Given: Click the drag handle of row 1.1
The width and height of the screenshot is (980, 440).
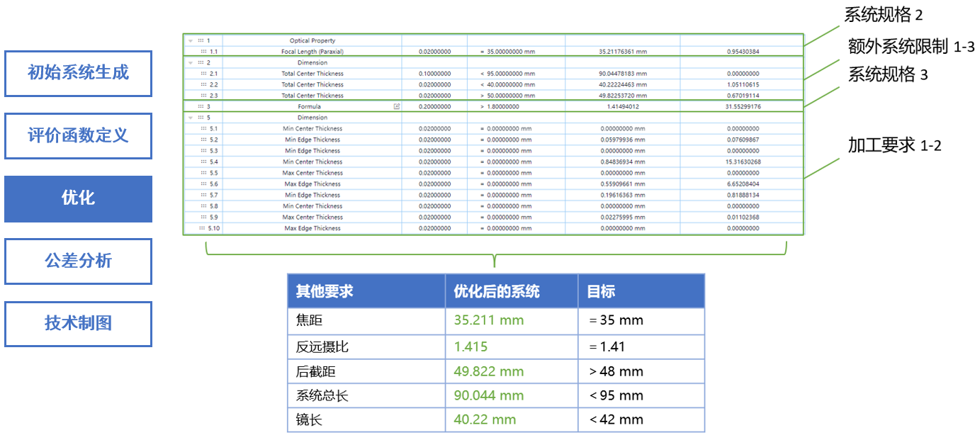Looking at the screenshot, I should point(203,52).
